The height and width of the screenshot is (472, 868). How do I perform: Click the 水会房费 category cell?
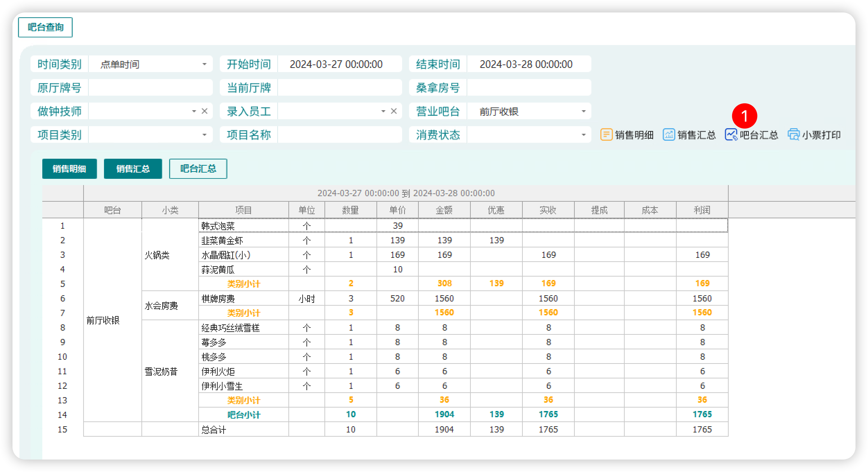170,306
